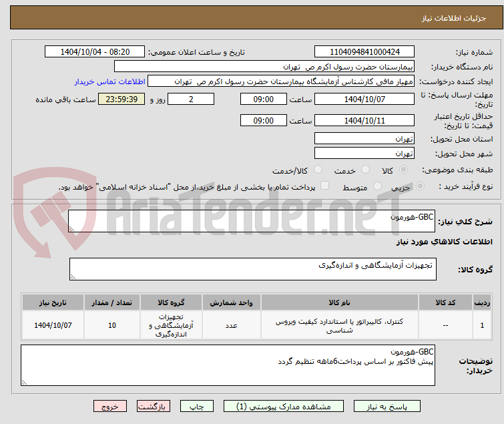This screenshot has width=504, height=424.
Task: Click the خروج exit button
Action: [x=110, y=406]
